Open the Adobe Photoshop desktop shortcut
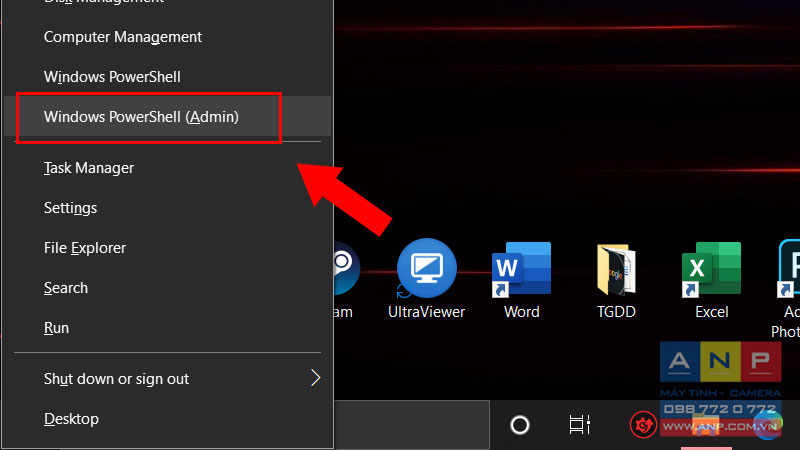The width and height of the screenshot is (800, 450). (x=787, y=288)
